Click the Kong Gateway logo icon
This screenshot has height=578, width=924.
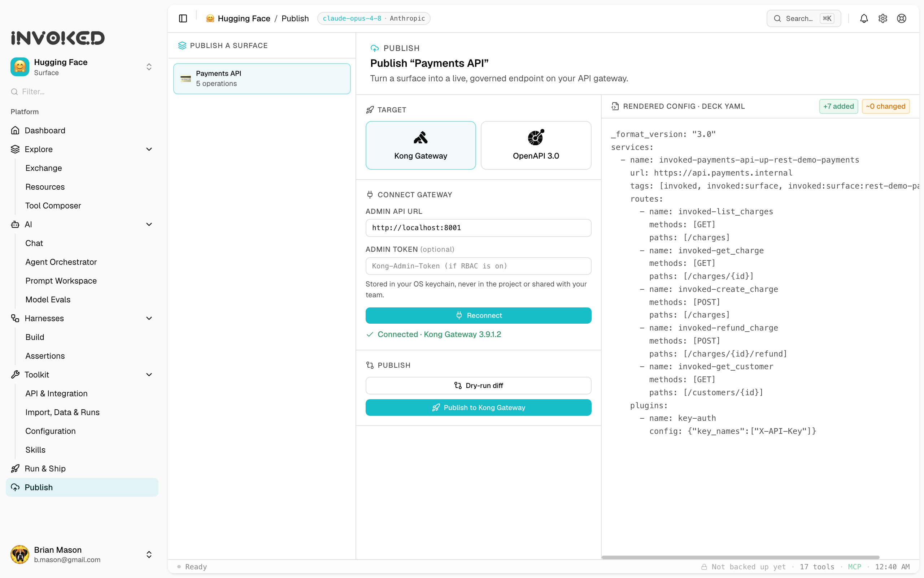coord(420,138)
